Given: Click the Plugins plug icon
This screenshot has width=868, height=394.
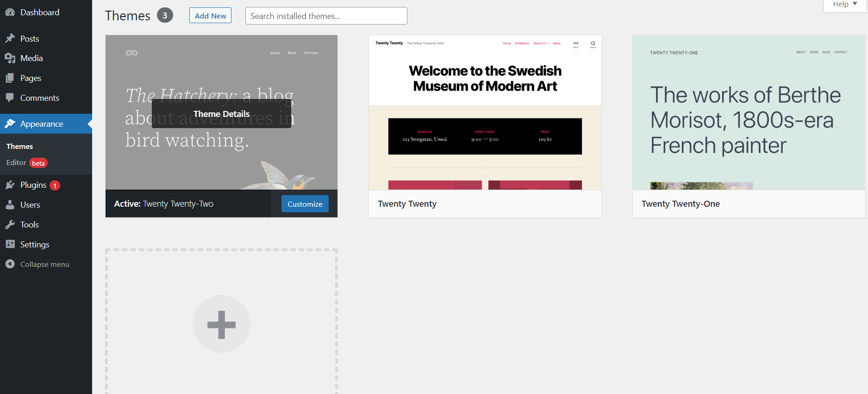Looking at the screenshot, I should (x=10, y=185).
